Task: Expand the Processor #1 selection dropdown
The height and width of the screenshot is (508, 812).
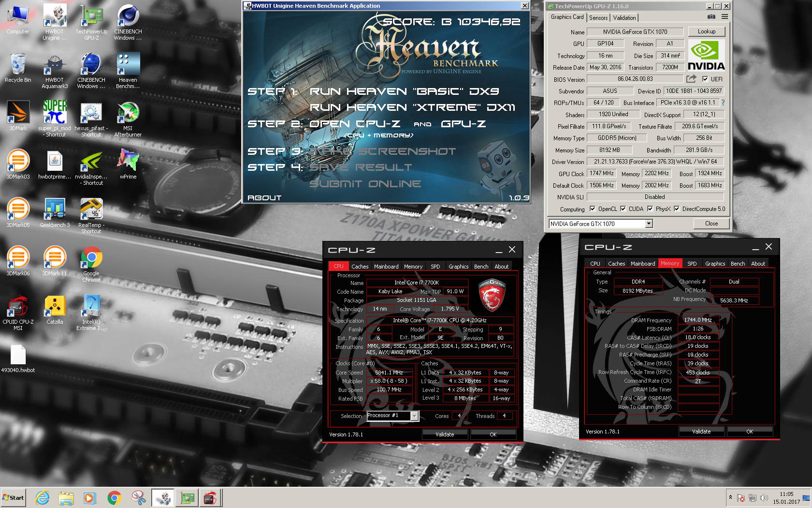Action: [414, 416]
